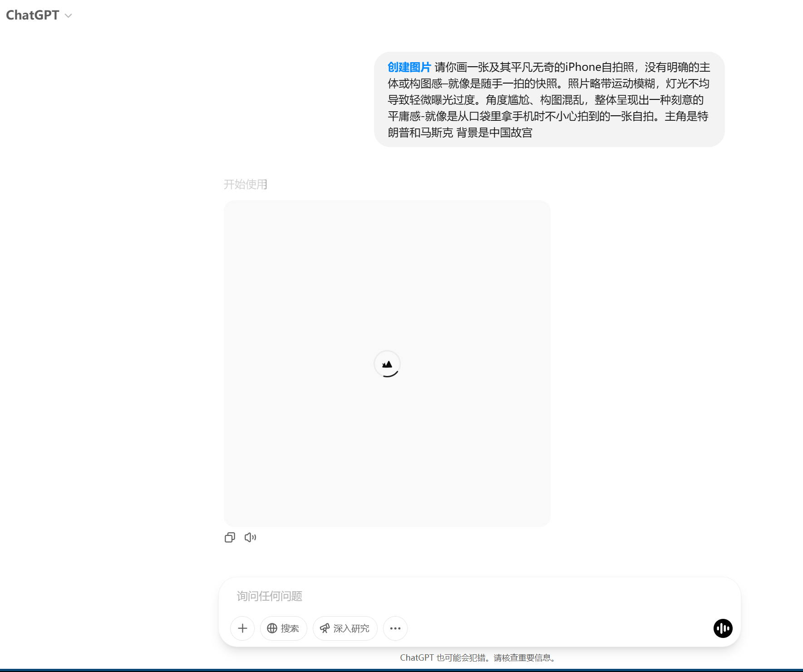Open the three-dots more tools menu
Viewport: 803px width, 672px height.
(395, 628)
